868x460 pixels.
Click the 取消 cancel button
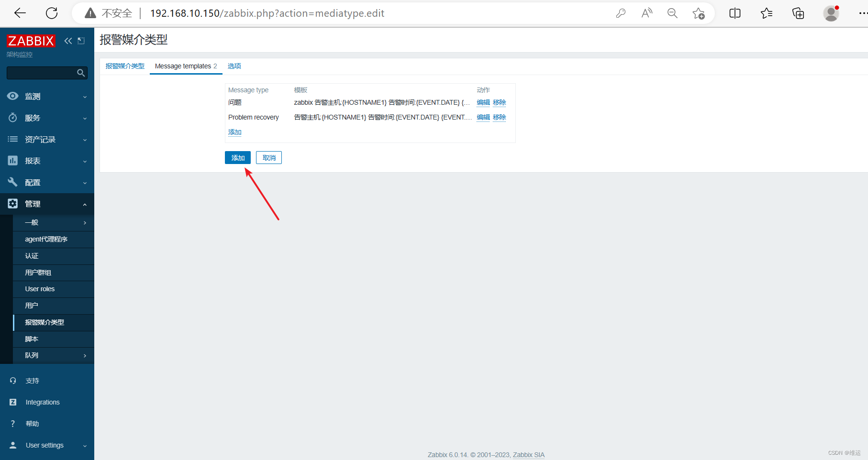point(269,158)
